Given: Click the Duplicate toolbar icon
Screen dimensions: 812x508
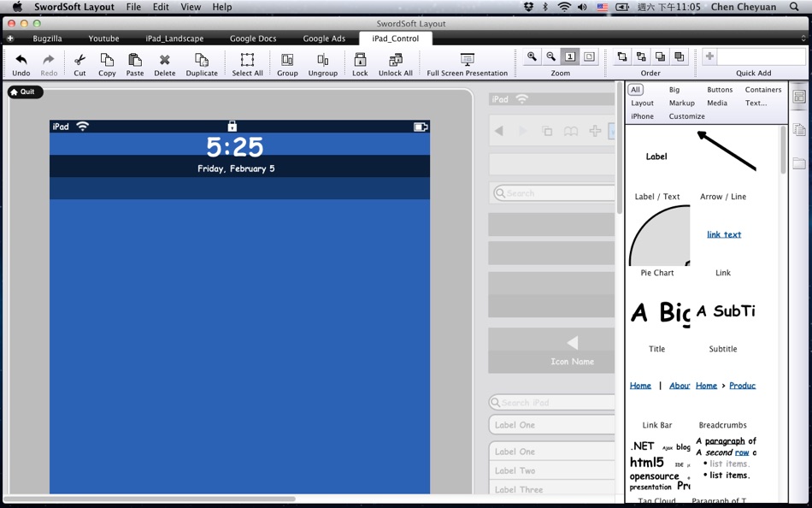Looking at the screenshot, I should tap(202, 60).
